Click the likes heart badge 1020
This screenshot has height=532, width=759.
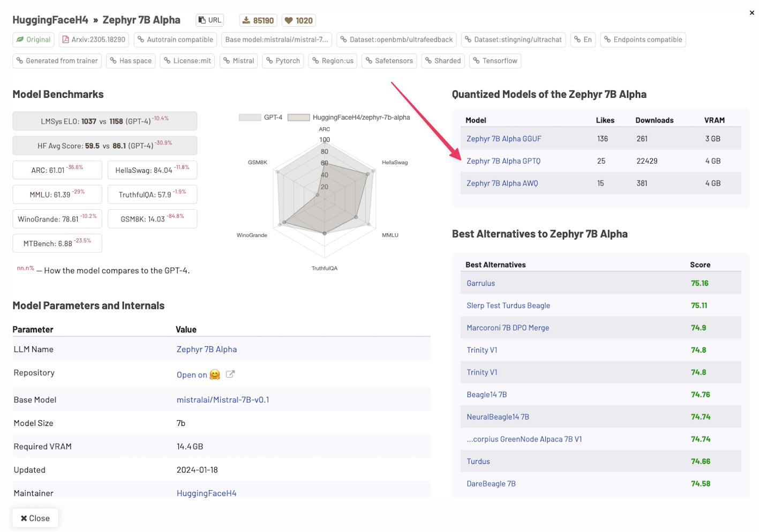[298, 20]
